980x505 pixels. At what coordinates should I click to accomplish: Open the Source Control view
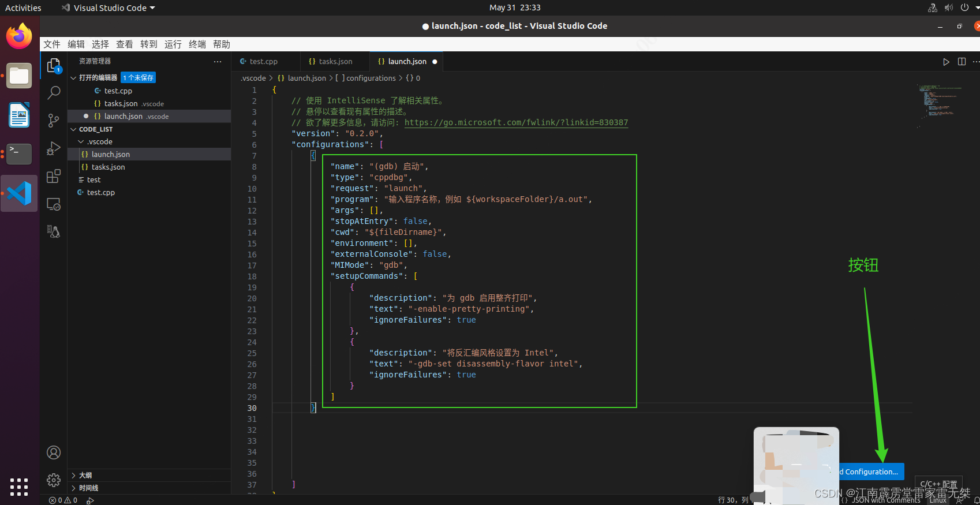pos(54,121)
